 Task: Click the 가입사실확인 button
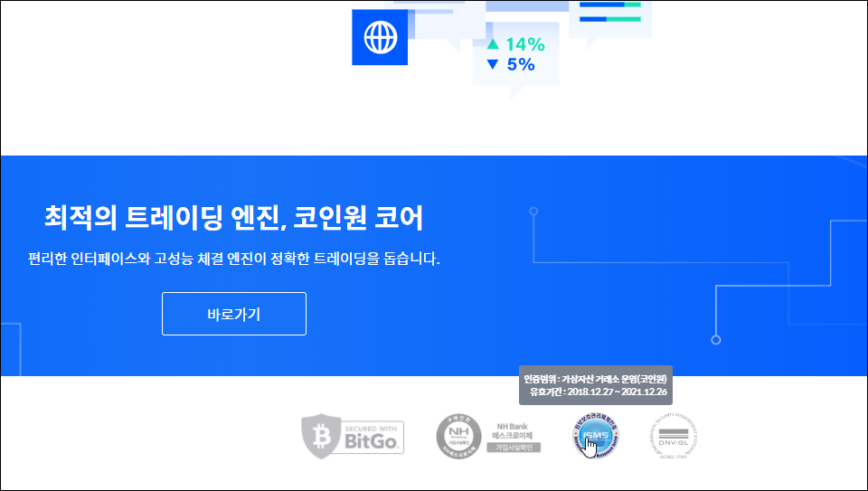pos(514,448)
